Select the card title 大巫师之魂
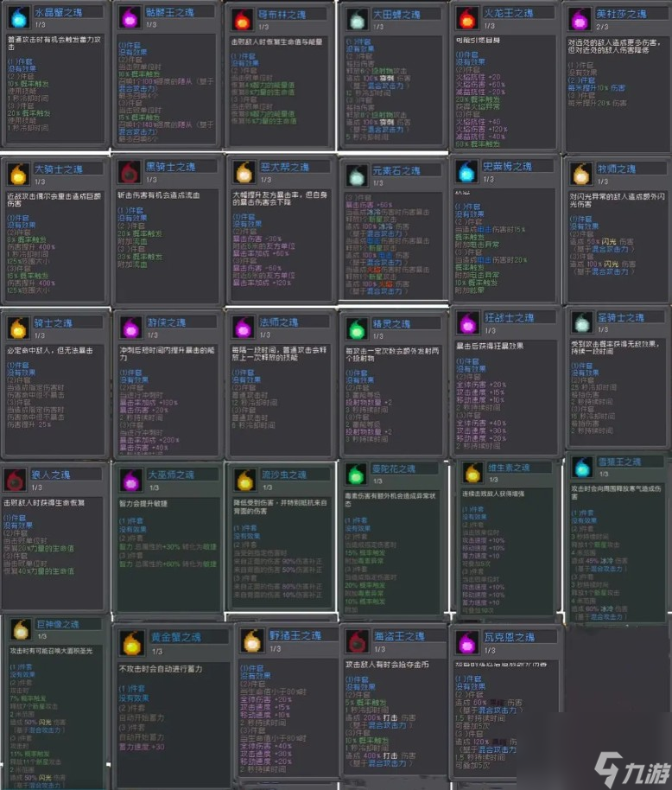The height and width of the screenshot is (790, 672). point(171,475)
